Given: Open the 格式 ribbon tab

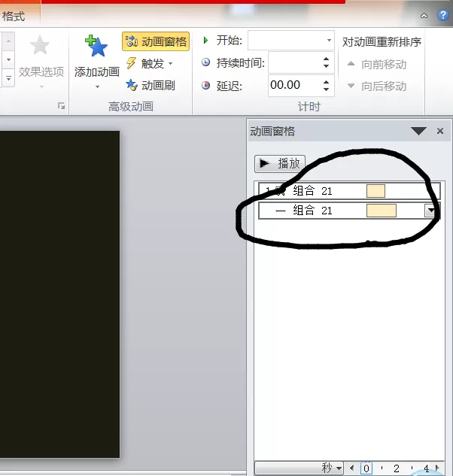Looking at the screenshot, I should pos(14,17).
